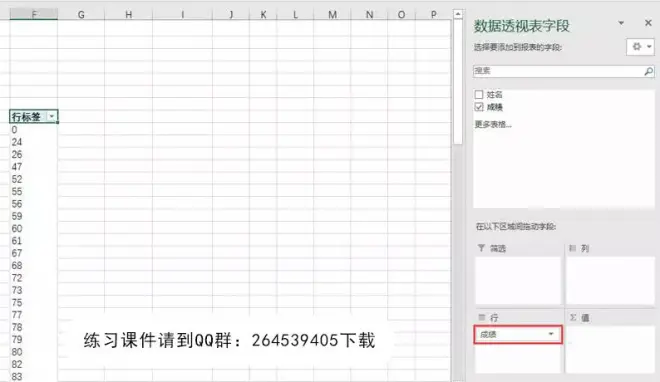Close the 数据透视表字段 pane
The image size is (660, 382).
tap(648, 23)
